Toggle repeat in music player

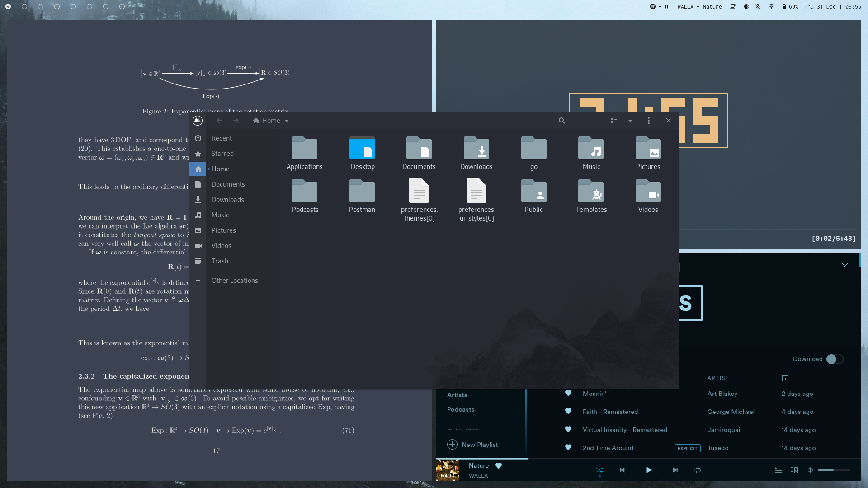[698, 470]
